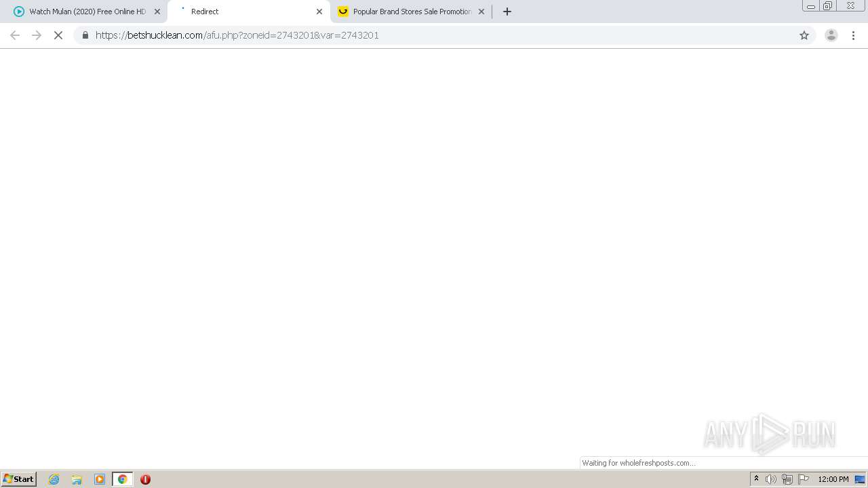
Task: Close the Chrome window
Action: [850, 6]
